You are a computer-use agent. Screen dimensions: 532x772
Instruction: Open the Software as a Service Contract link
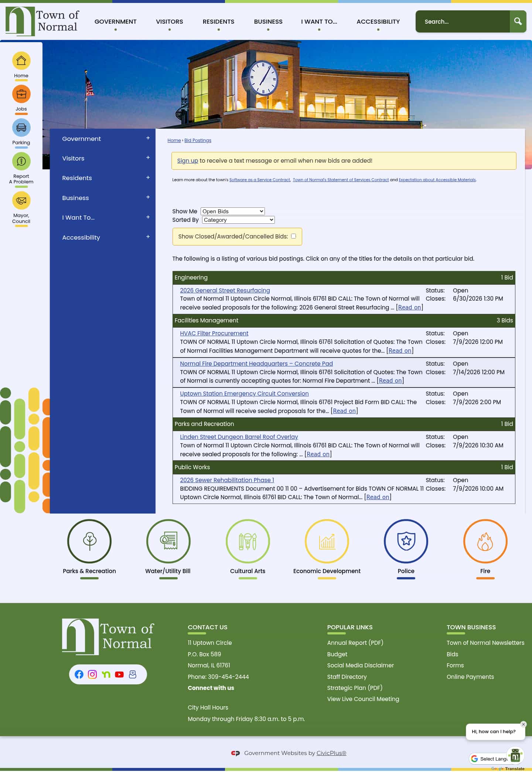260,180
